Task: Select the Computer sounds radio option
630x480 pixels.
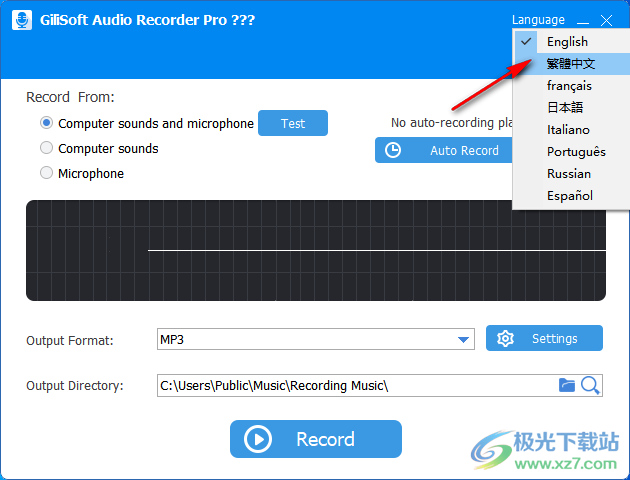Action: pyautogui.click(x=47, y=148)
